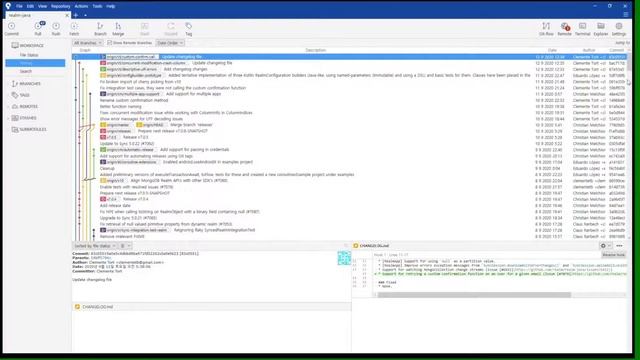640x360 pixels.
Task: Open the file list view mode dropdown
Action: coord(125,246)
